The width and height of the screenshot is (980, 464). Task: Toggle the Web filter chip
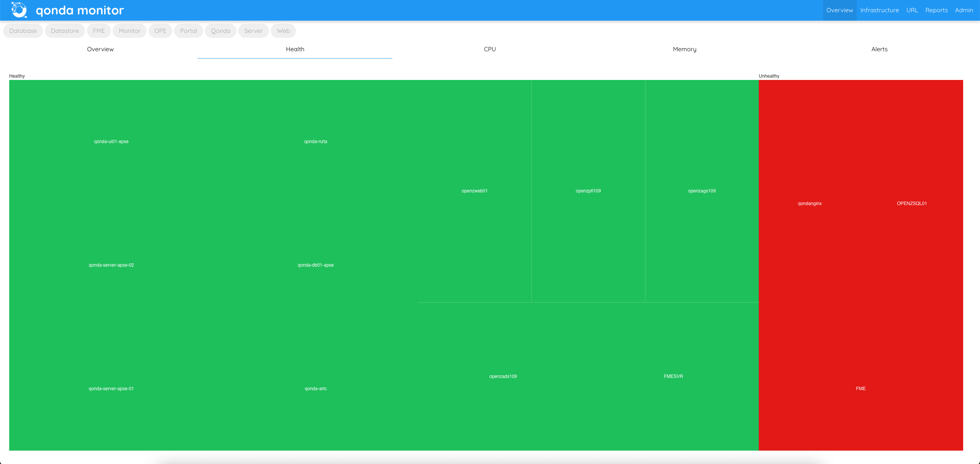(x=283, y=31)
